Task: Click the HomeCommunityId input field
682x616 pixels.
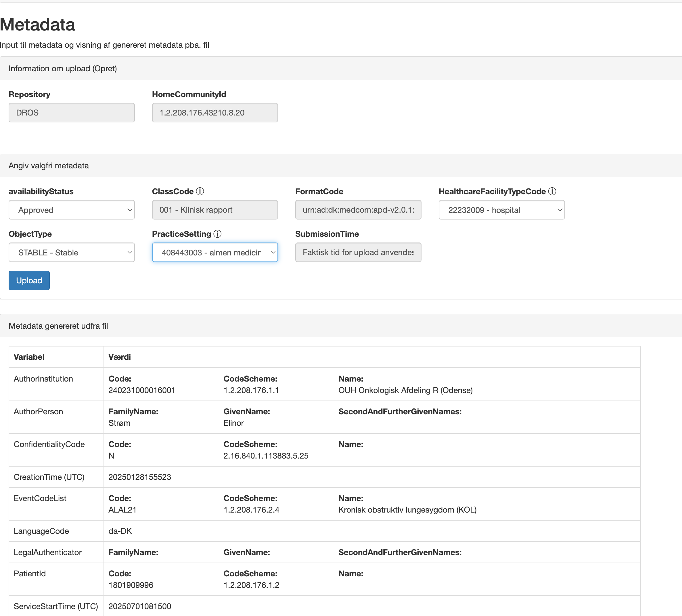Action: click(215, 113)
